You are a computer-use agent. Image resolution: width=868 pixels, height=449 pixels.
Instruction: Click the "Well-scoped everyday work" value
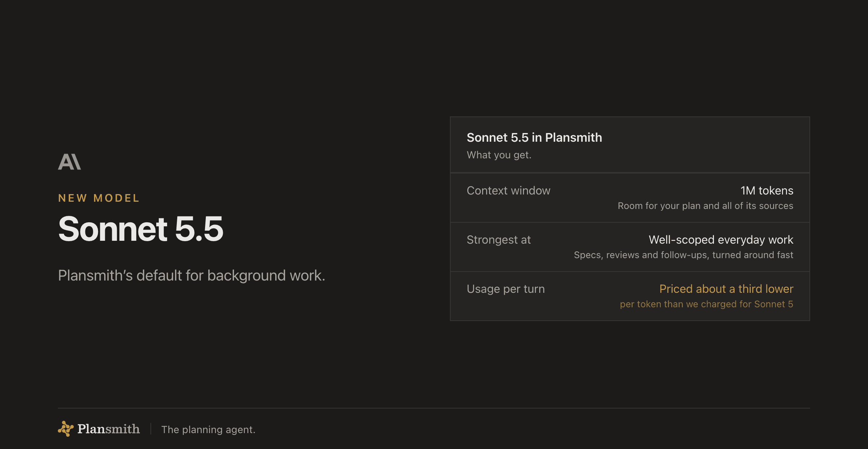click(x=721, y=240)
